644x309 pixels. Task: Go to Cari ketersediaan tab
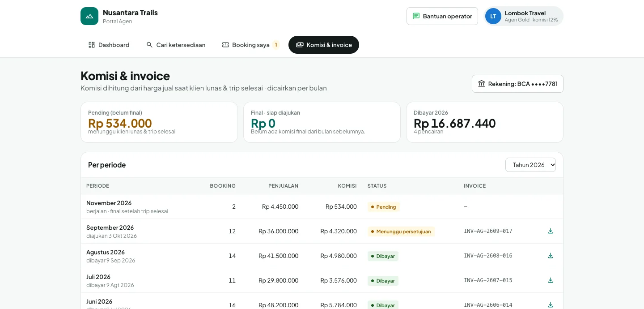tap(176, 45)
